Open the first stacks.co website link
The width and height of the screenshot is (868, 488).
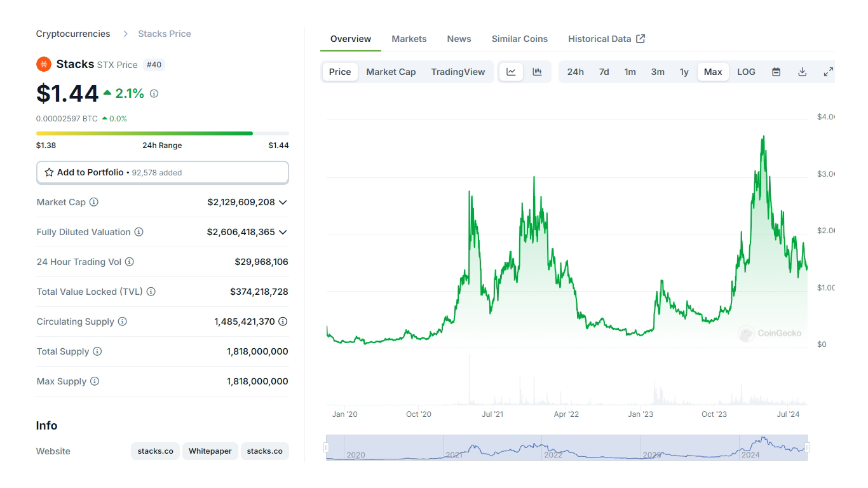coord(156,451)
